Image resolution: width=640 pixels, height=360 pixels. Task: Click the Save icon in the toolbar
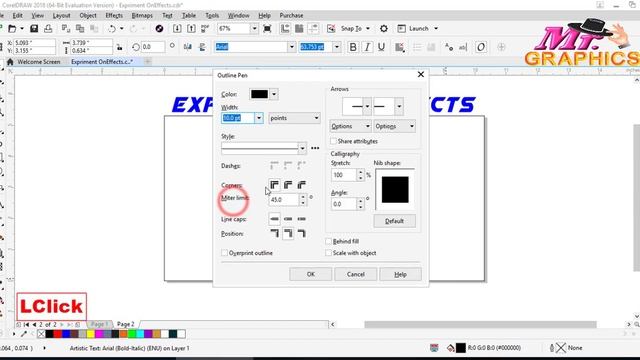click(34, 29)
